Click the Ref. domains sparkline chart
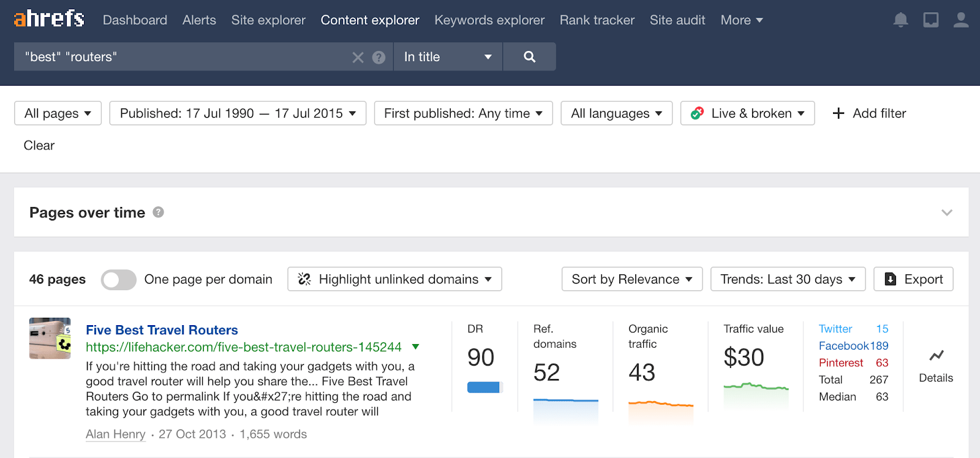The image size is (980, 458). pyautogui.click(x=565, y=410)
